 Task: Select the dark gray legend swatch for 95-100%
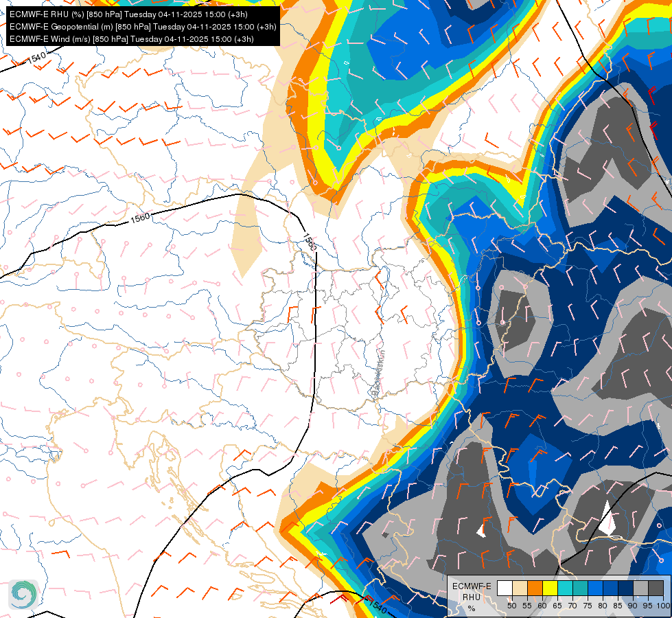656,588
